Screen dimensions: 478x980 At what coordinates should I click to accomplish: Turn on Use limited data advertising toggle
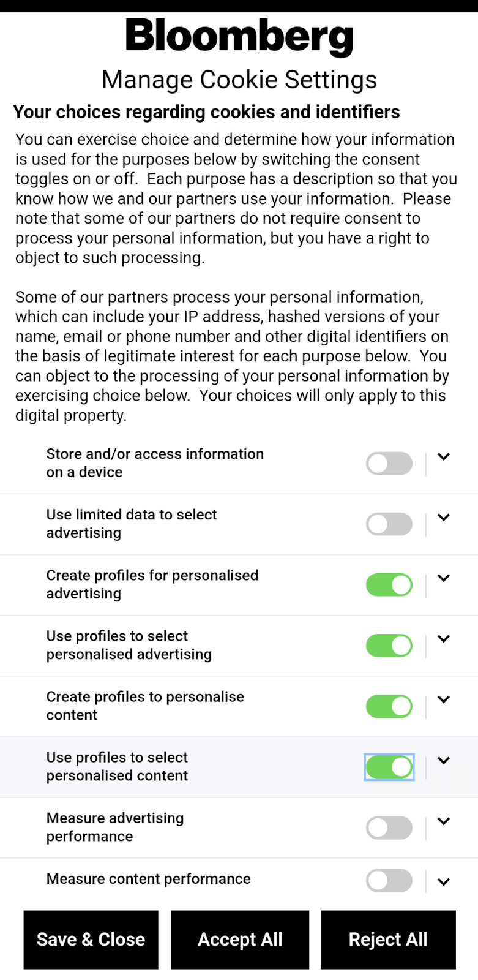pos(389,524)
